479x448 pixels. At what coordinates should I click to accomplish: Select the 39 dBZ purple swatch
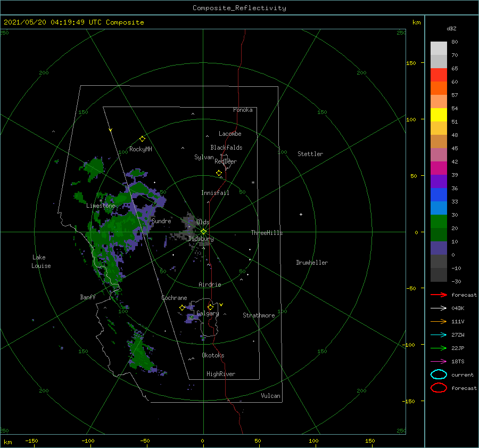(x=439, y=181)
